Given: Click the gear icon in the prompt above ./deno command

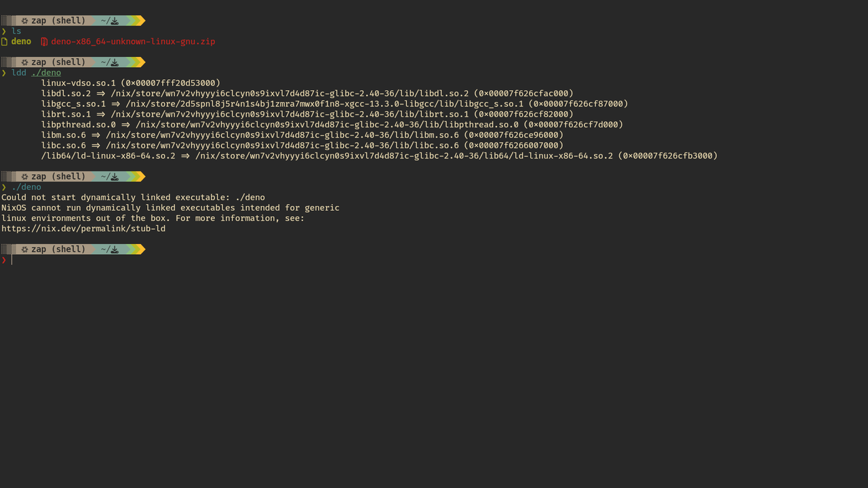Looking at the screenshot, I should tap(24, 177).
